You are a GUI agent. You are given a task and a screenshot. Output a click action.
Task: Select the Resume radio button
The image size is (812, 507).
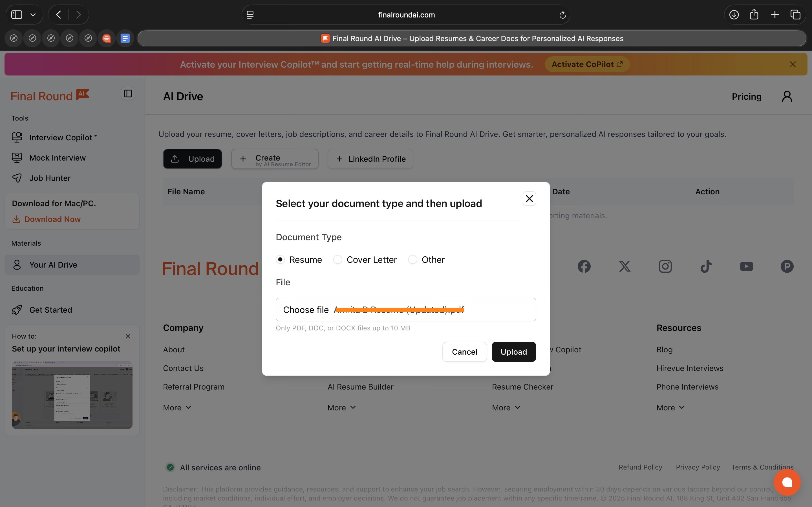pos(280,259)
